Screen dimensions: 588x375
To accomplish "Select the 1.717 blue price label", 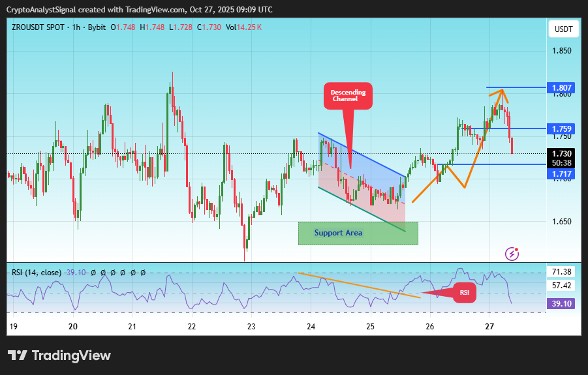I will pyautogui.click(x=561, y=174).
